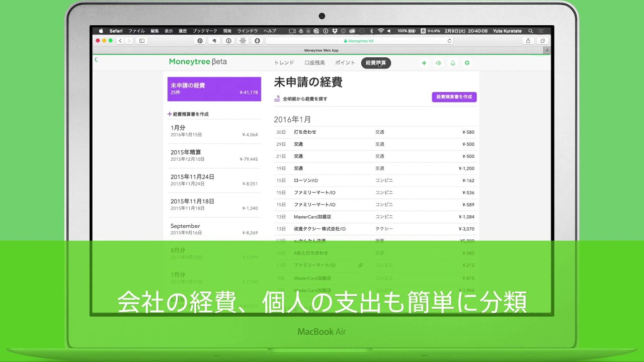The image size is (644, 362).
Task: Open Spotlight search magnifier icon
Action: 530,31
